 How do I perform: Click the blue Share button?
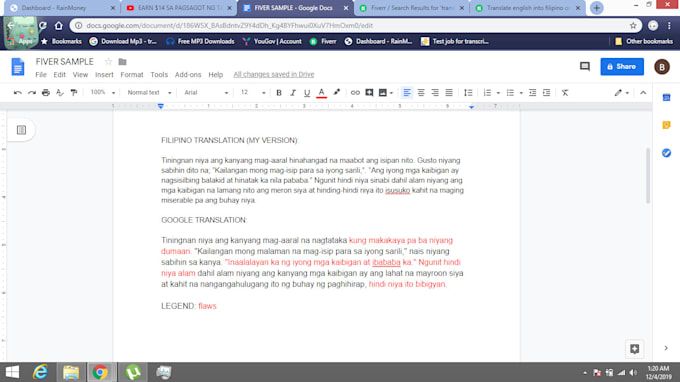622,66
